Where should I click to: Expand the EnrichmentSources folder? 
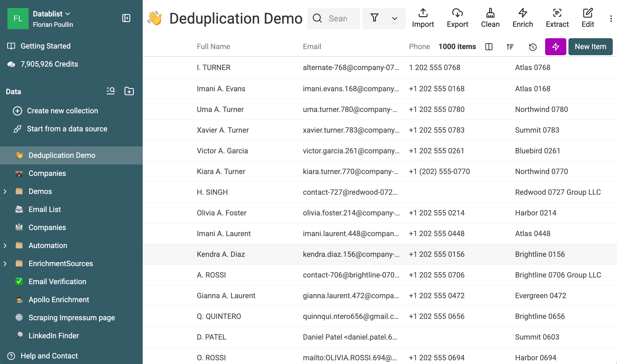(5, 263)
